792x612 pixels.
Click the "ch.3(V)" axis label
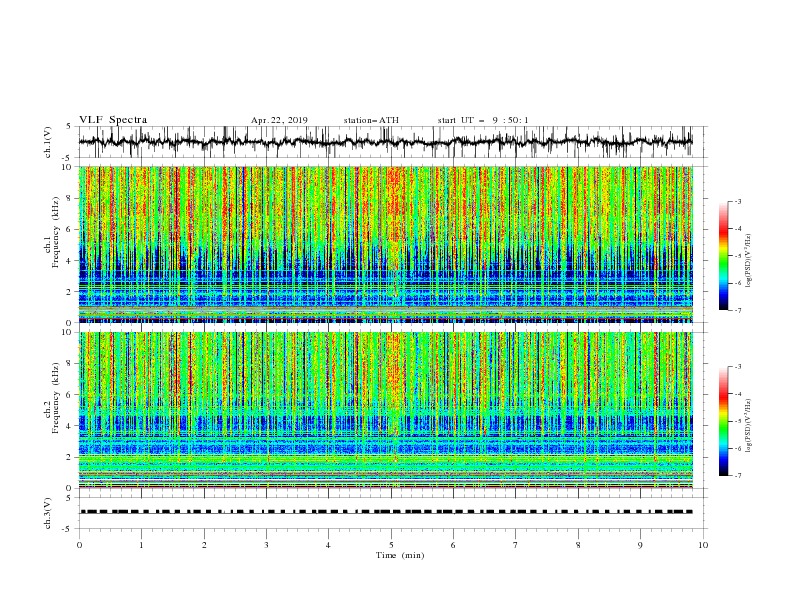48,513
